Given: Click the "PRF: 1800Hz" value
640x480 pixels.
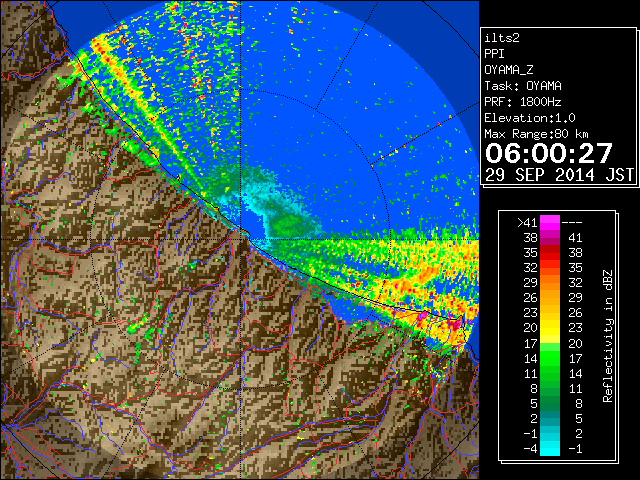Looking at the screenshot, I should 523,102.
